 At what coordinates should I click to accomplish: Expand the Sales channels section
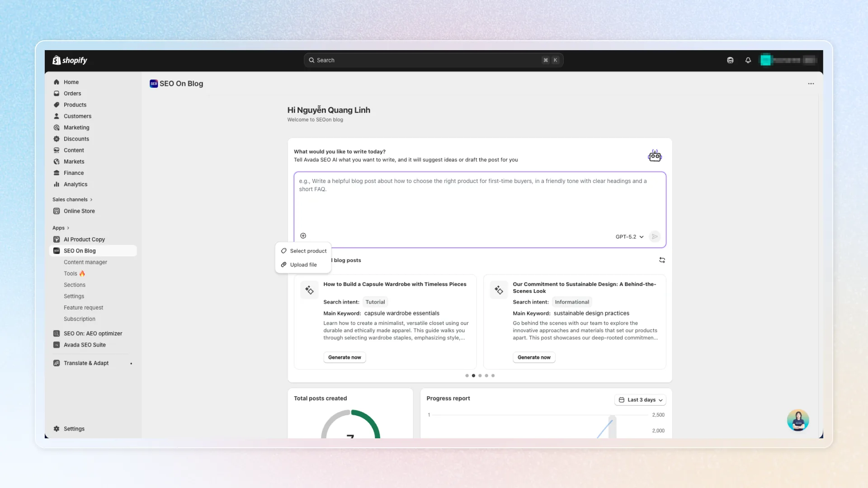[x=72, y=200]
